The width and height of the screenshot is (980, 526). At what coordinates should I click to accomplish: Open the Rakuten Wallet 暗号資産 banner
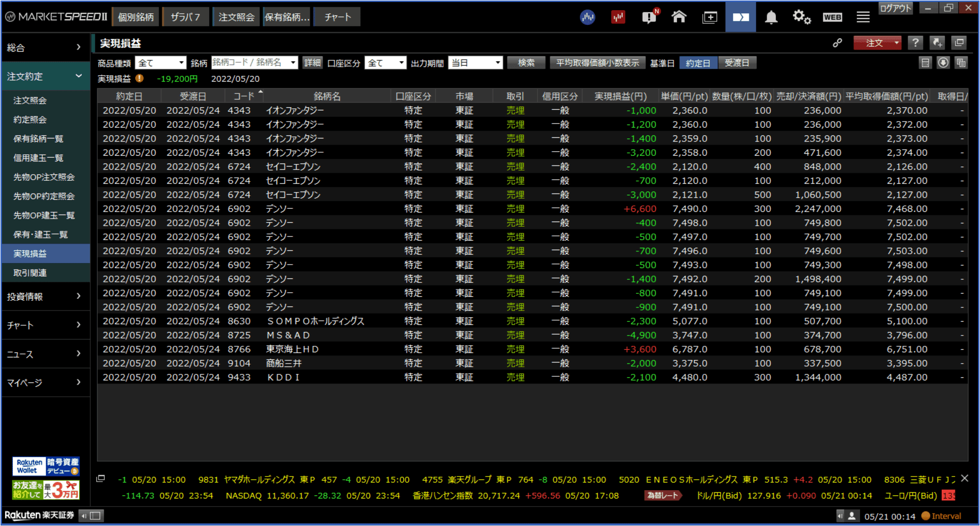(46, 467)
